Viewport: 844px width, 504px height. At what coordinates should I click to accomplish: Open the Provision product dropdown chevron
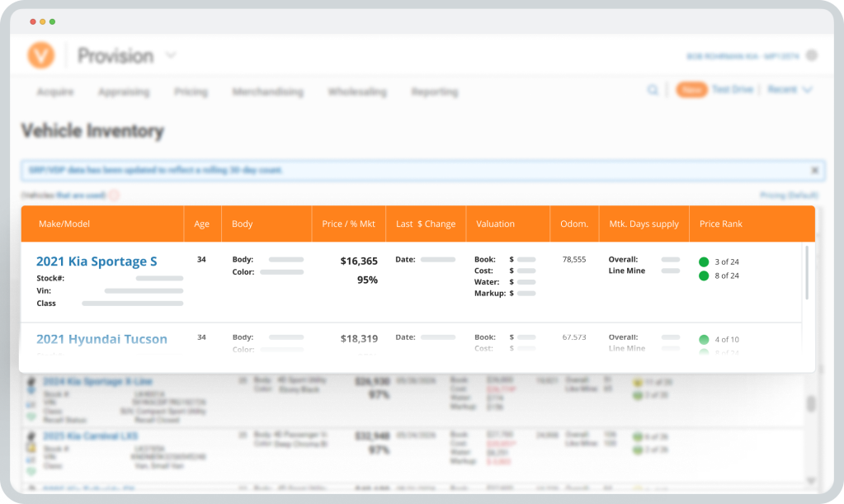click(171, 55)
